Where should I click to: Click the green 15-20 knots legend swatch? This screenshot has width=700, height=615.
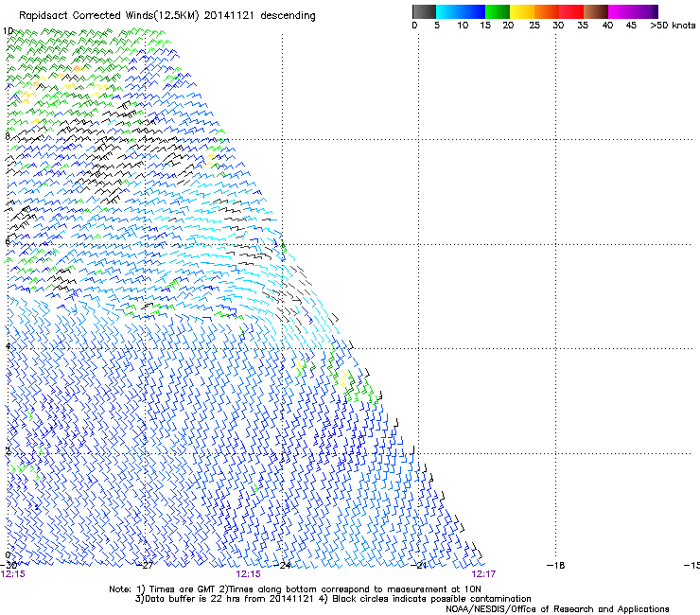498,11
